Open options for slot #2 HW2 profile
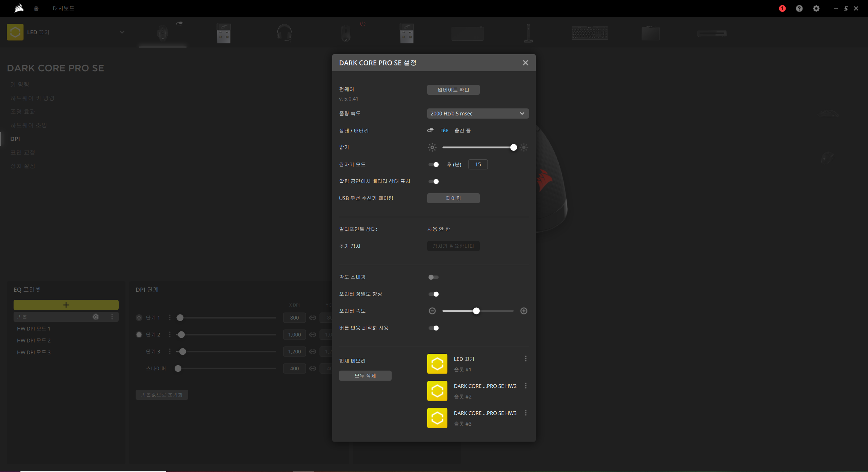The height and width of the screenshot is (472, 868). coord(526,386)
